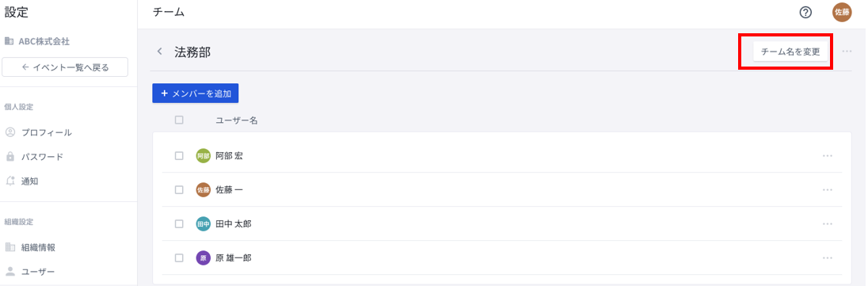This screenshot has width=868, height=286.
Task: Click the 田中 teal avatar icon
Action: click(204, 223)
